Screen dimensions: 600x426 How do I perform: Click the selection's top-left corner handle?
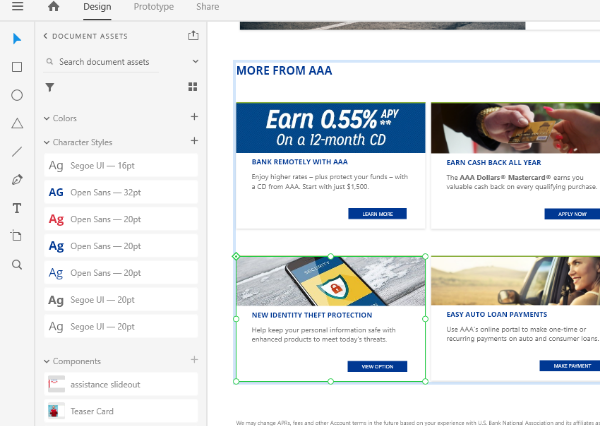(236, 256)
